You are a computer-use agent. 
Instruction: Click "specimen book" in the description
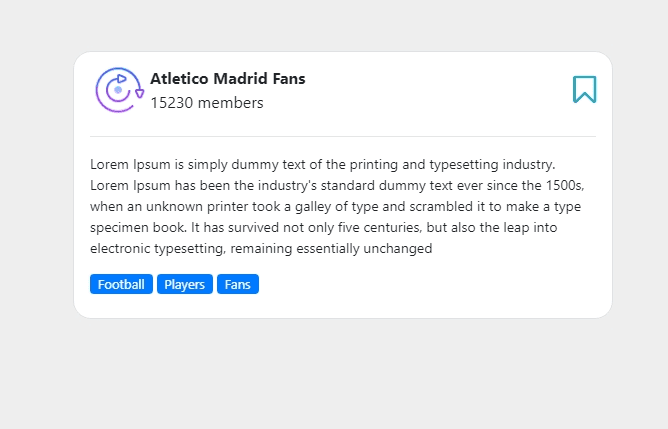pos(138,228)
